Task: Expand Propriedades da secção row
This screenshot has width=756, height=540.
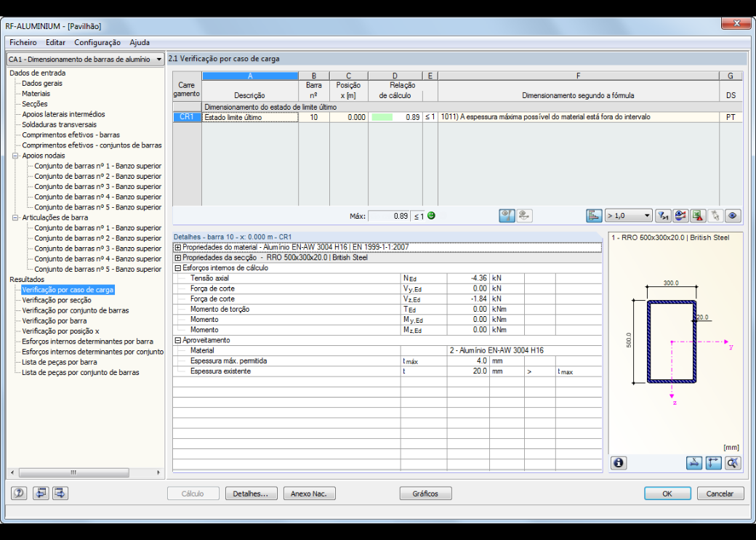Action: pyautogui.click(x=178, y=257)
